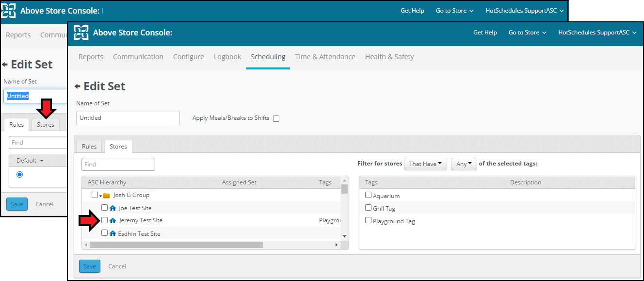Tick the Aquarium tag checkbox
Viewport: 644px width, 281px height.
(368, 195)
